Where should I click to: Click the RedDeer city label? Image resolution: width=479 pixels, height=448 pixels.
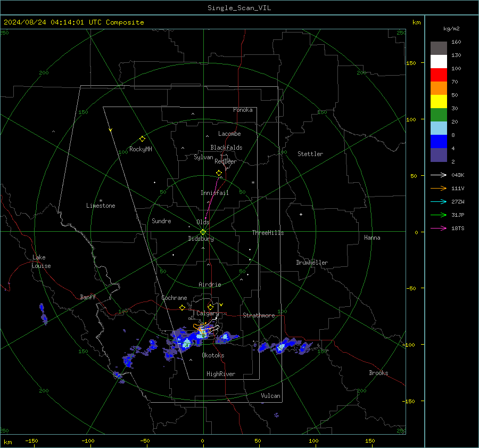pos(226,161)
